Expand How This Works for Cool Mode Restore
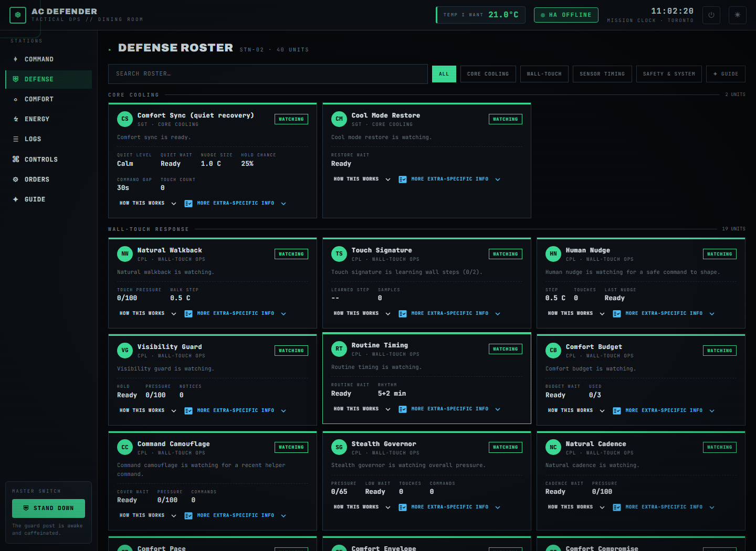756x551 pixels. pyautogui.click(x=362, y=179)
